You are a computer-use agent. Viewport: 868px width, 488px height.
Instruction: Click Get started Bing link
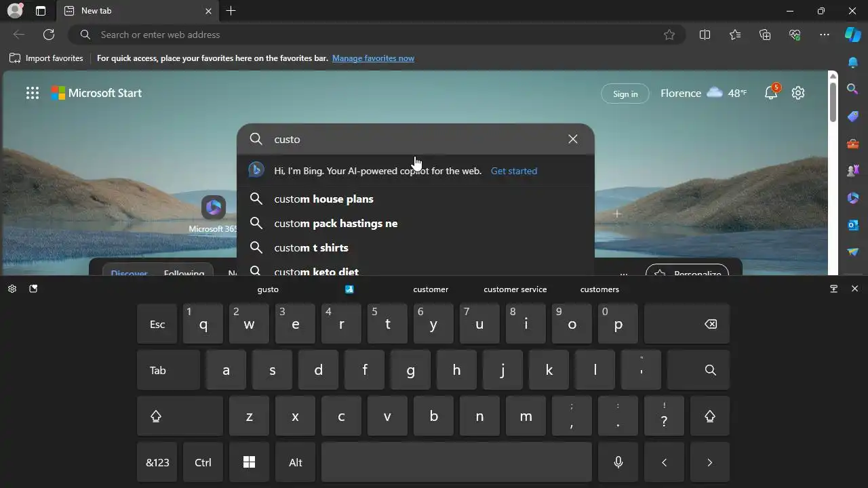click(x=513, y=171)
